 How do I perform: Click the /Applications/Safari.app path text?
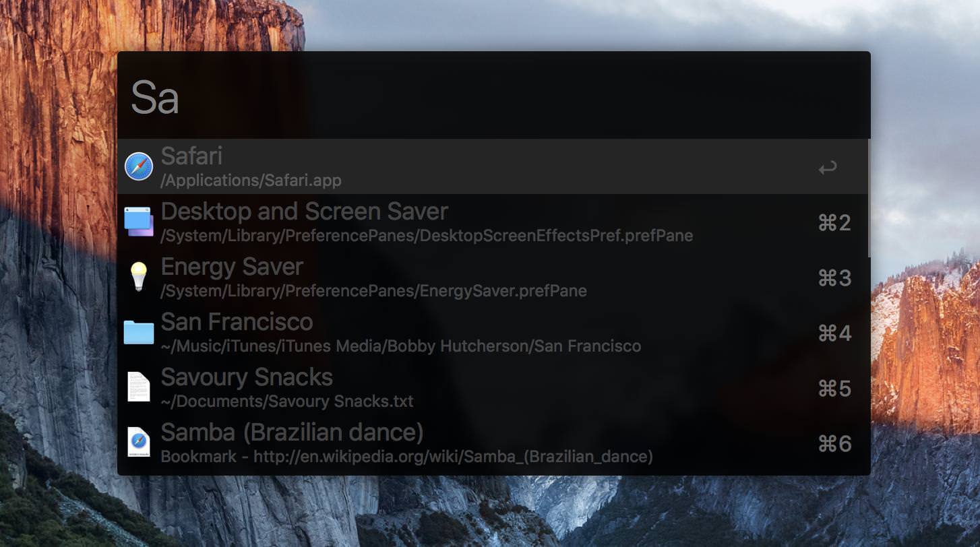[251, 181]
